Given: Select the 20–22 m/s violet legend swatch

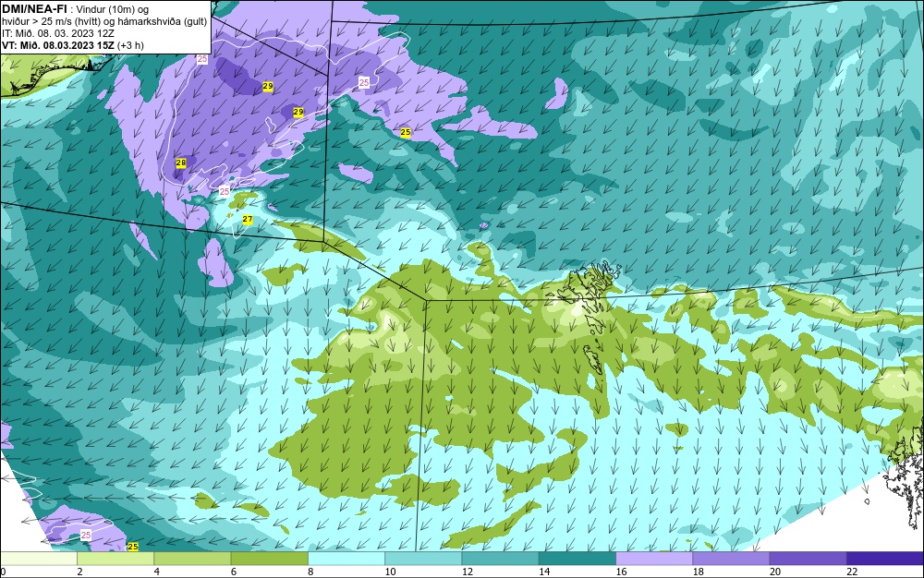Looking at the screenshot, I should click(808, 559).
